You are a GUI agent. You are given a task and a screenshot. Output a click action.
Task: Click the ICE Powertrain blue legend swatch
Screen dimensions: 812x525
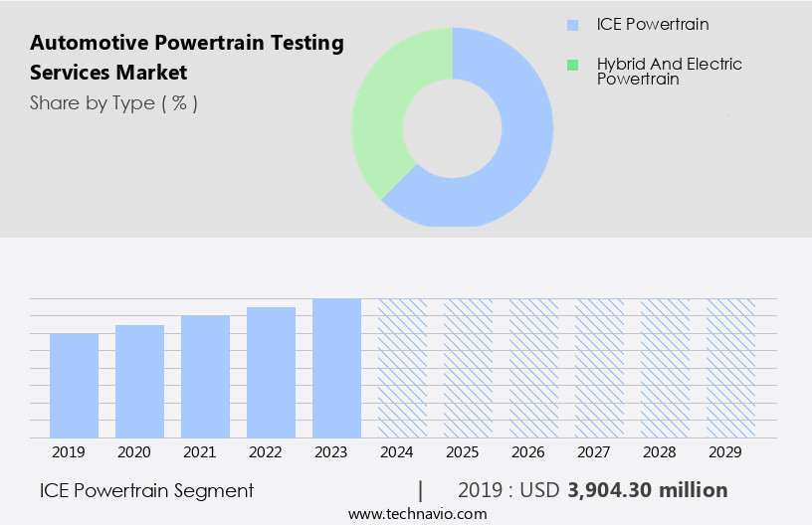coord(572,25)
